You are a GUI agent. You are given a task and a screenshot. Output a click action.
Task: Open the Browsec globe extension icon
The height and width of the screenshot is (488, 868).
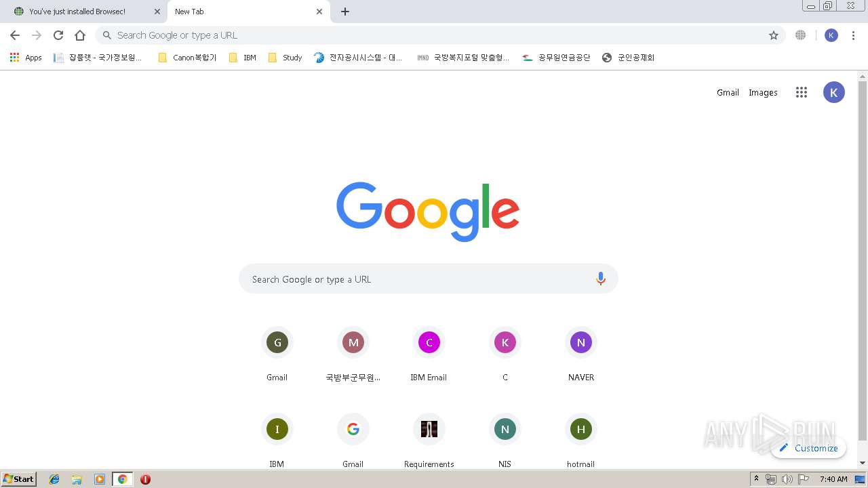coord(801,35)
